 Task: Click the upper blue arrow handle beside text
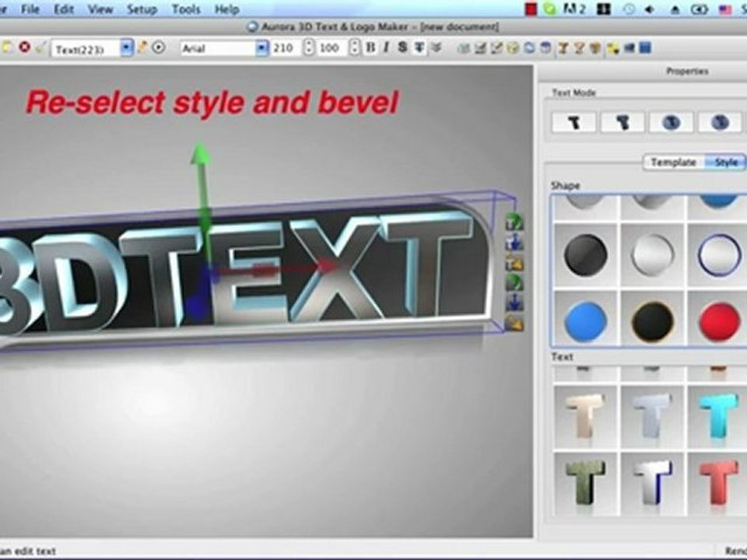514,243
